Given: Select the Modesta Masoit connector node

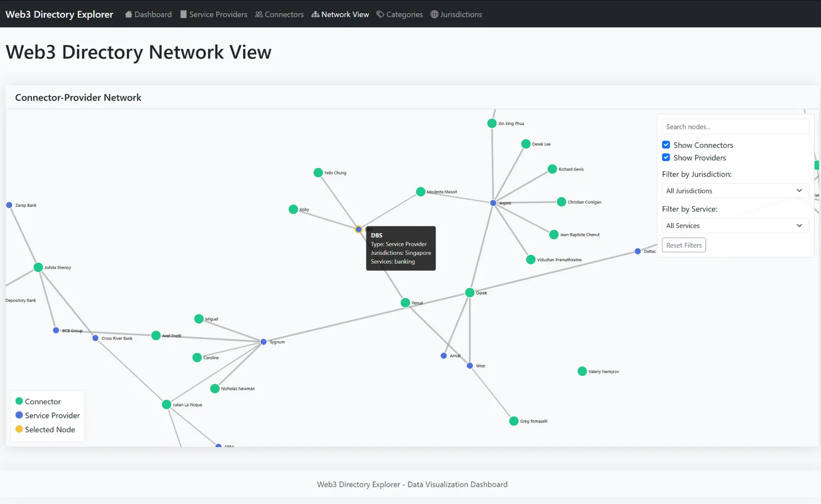Looking at the screenshot, I should 420,192.
